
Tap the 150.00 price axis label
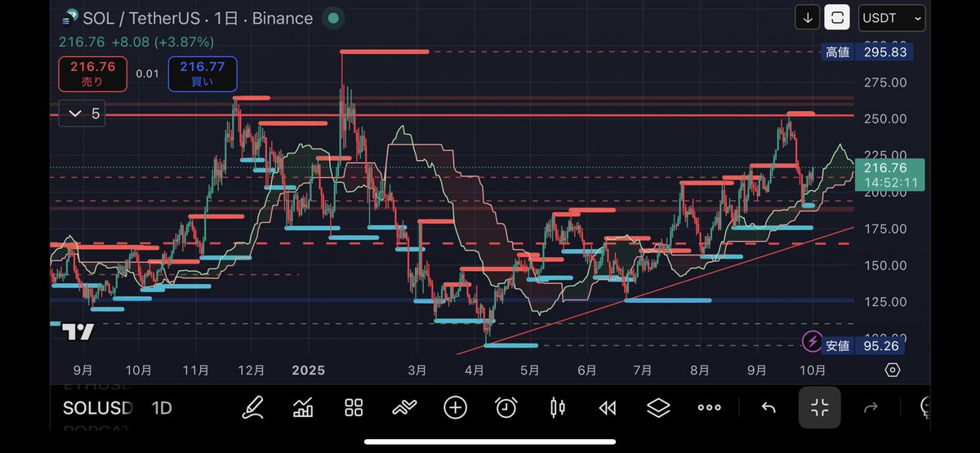tap(885, 265)
